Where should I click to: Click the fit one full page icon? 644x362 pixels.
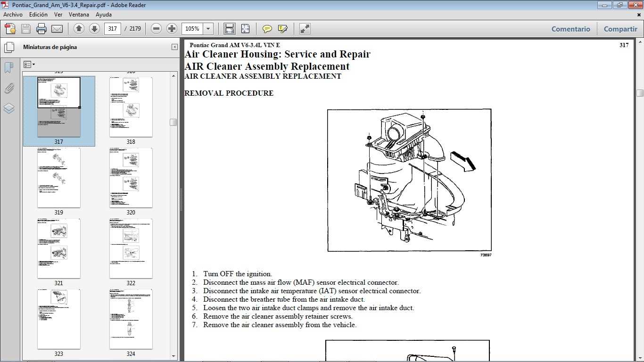(245, 29)
